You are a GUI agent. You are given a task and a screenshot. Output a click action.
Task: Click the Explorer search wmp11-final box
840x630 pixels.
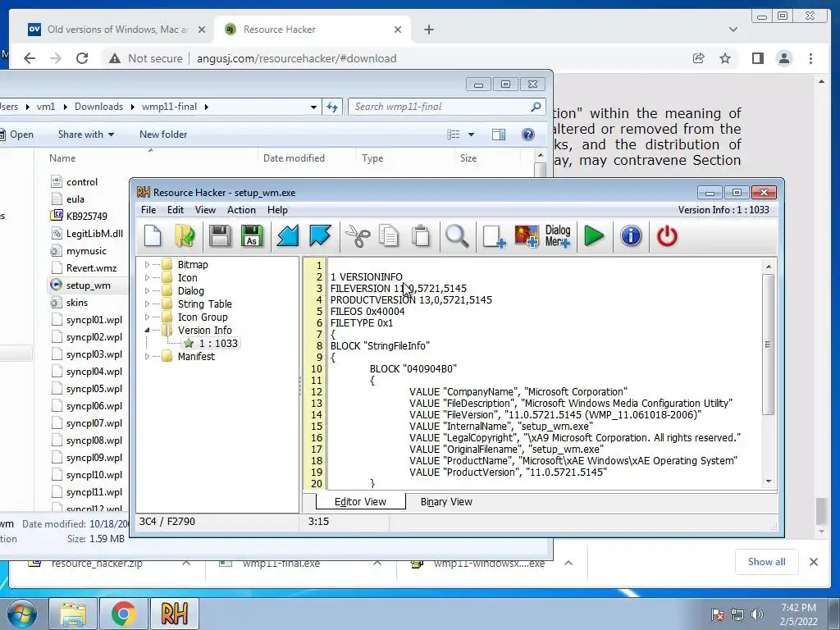(x=447, y=107)
